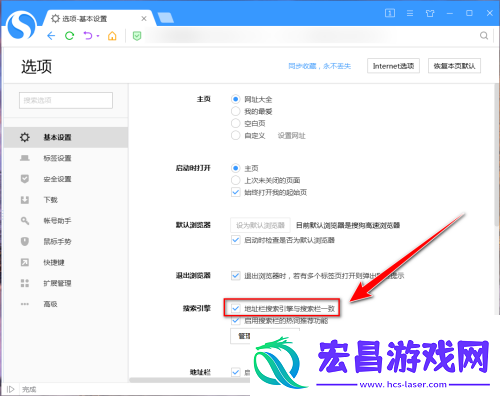Click the Sogou browser logo avatar
The image size is (500, 396).
tap(21, 25)
